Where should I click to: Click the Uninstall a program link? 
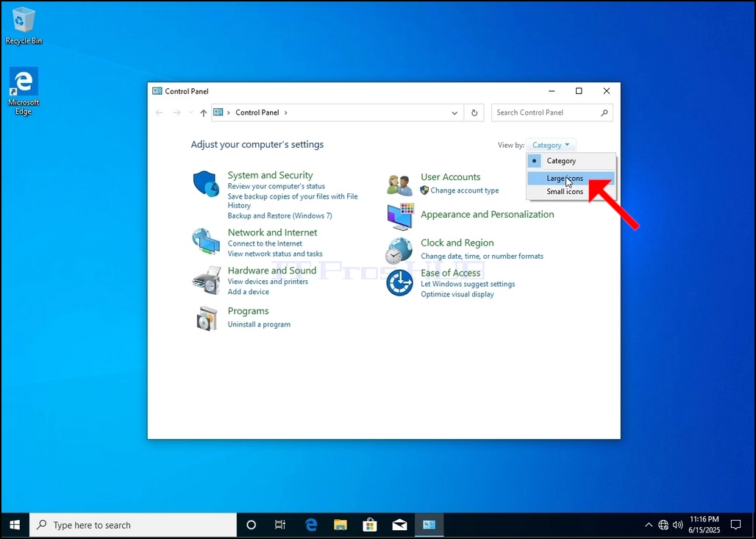point(259,324)
